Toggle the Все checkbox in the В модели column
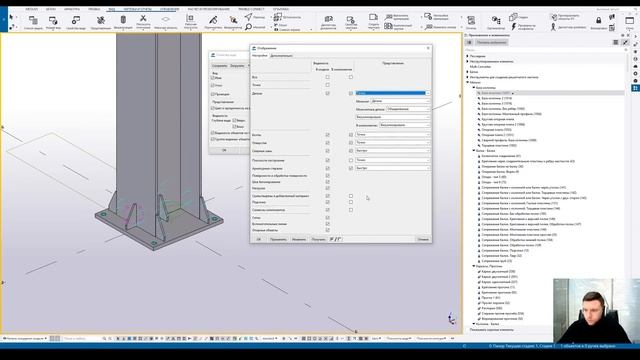The image size is (640, 360). [x=327, y=77]
